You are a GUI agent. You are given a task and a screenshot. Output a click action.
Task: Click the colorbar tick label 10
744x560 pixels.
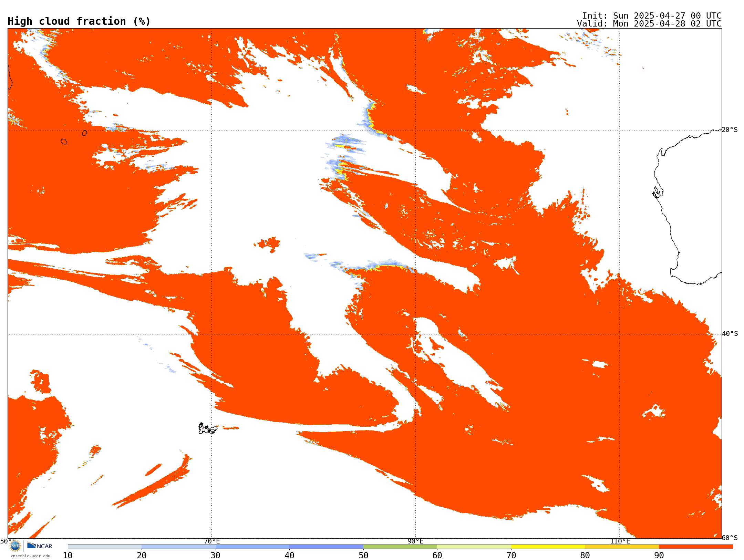[x=68, y=555]
